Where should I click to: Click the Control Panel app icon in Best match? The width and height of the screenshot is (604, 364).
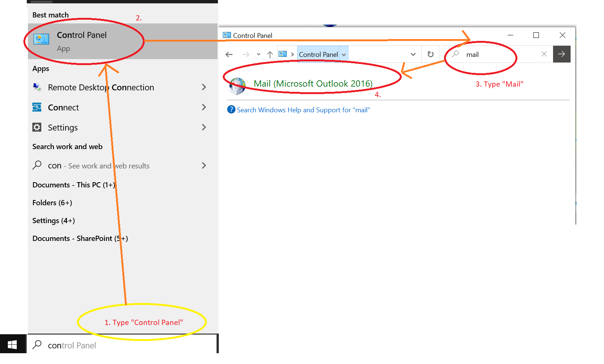pyautogui.click(x=41, y=39)
